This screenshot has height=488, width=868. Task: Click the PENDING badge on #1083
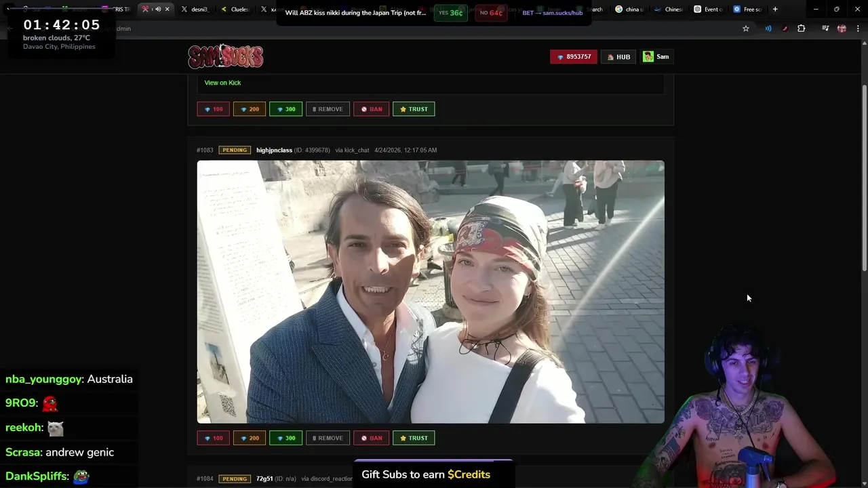click(x=235, y=150)
